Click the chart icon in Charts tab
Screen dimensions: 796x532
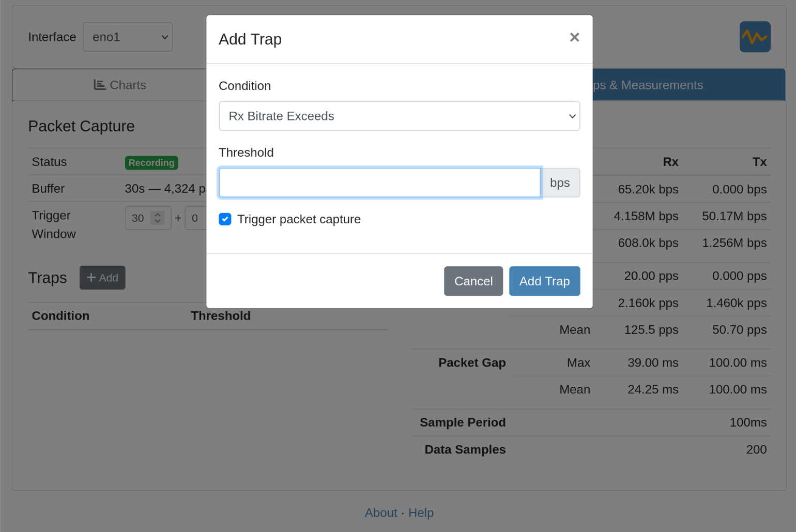99,85
